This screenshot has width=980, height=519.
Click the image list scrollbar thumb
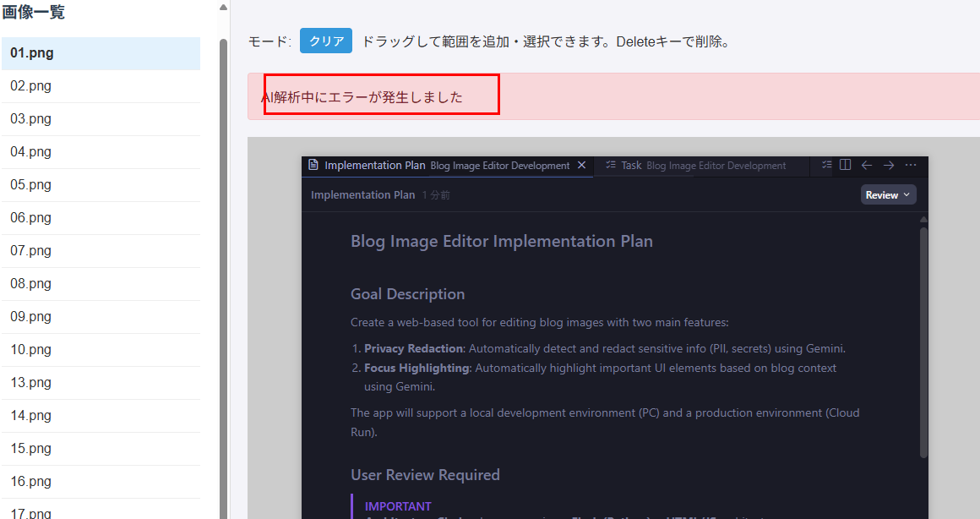223,254
